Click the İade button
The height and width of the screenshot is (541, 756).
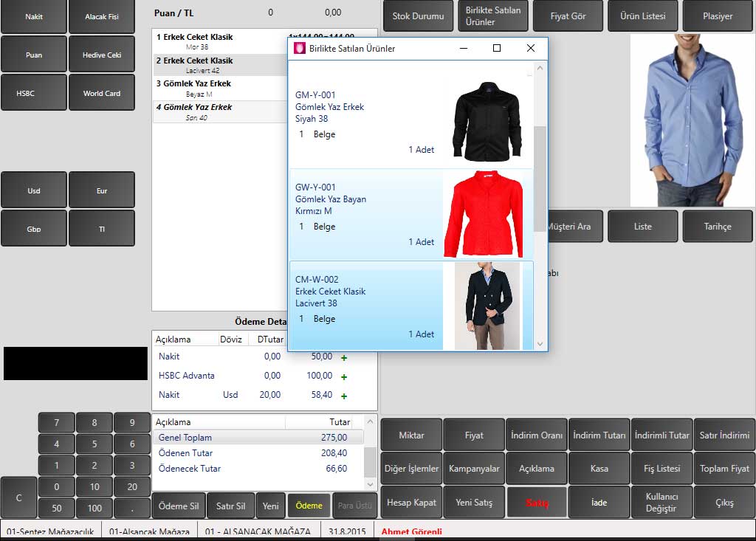[599, 503]
